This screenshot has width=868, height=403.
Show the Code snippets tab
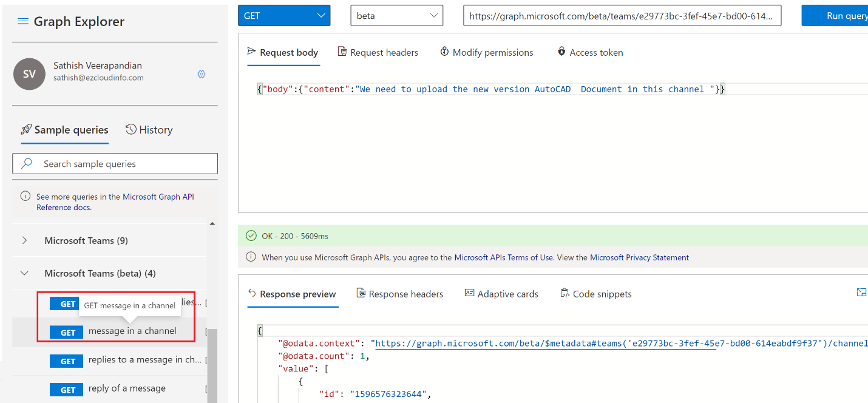[x=595, y=294]
